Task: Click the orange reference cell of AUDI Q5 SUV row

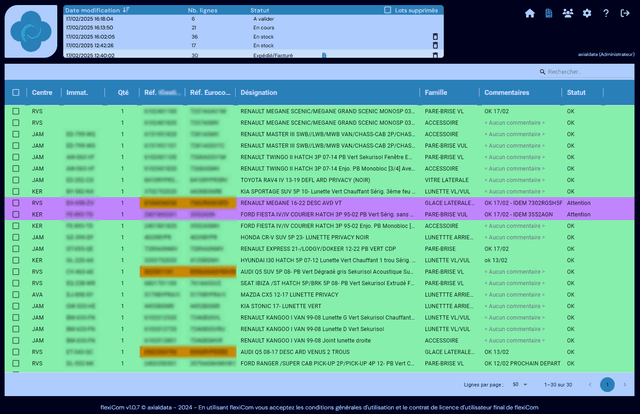Action: (188, 272)
